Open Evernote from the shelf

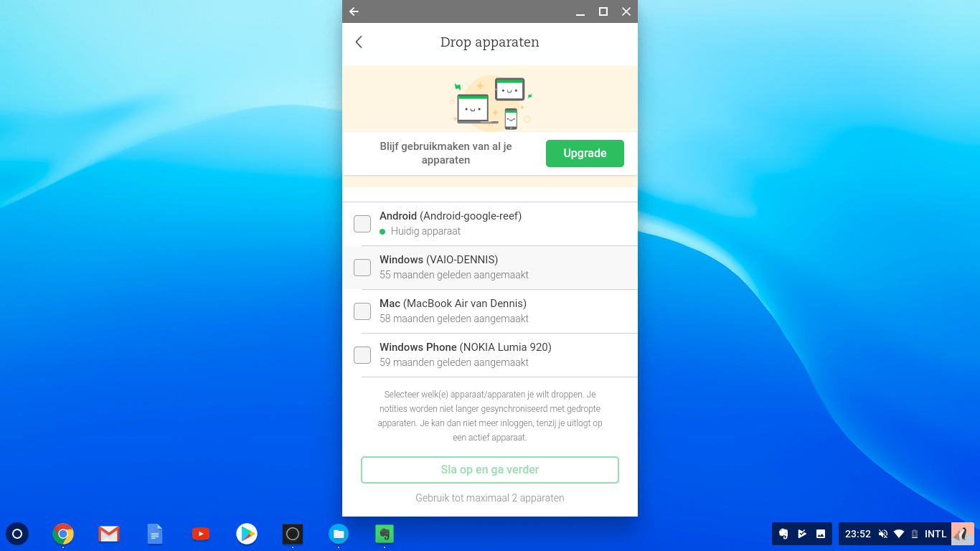click(x=385, y=534)
